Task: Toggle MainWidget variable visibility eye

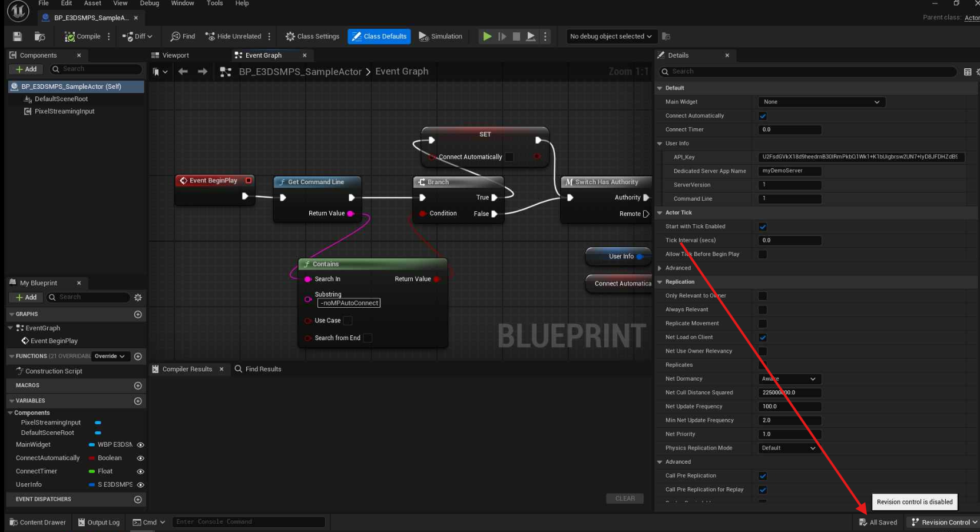Action: click(x=140, y=445)
